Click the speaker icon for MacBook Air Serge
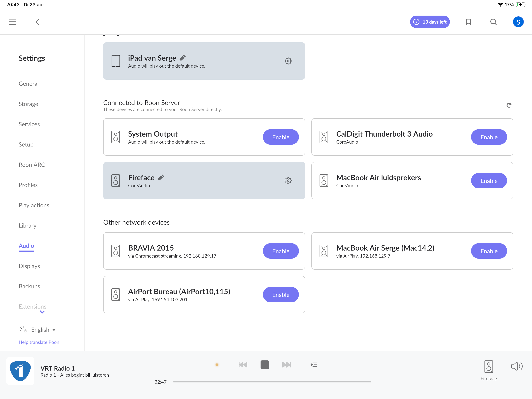The image size is (532, 399). [324, 251]
